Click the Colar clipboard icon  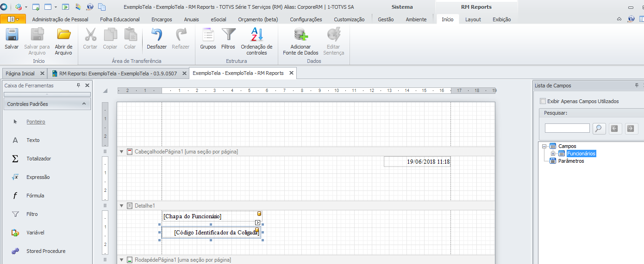pos(130,35)
